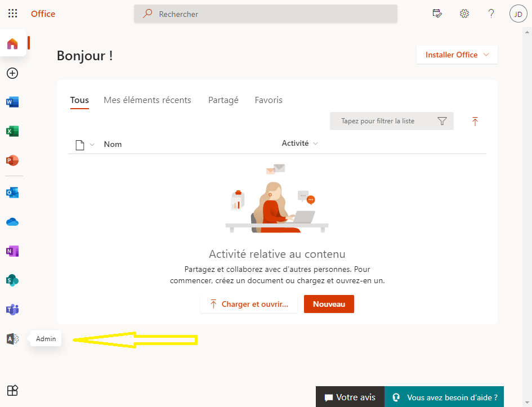
Task: Open OneDrive from the sidebar
Action: click(x=12, y=222)
